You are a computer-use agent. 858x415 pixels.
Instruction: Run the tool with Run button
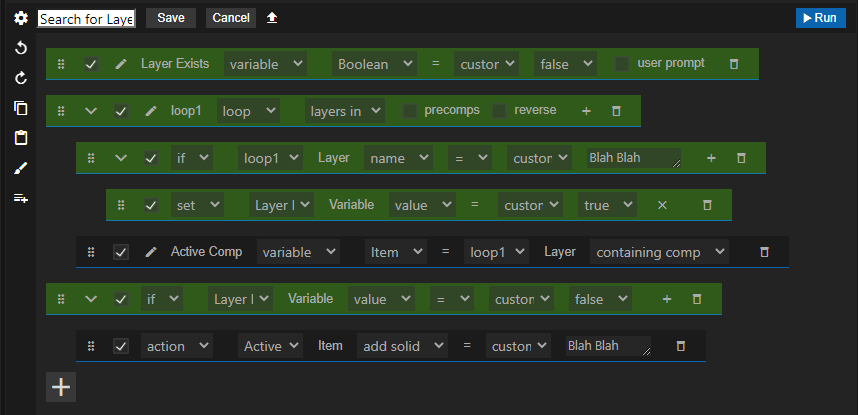[821, 18]
